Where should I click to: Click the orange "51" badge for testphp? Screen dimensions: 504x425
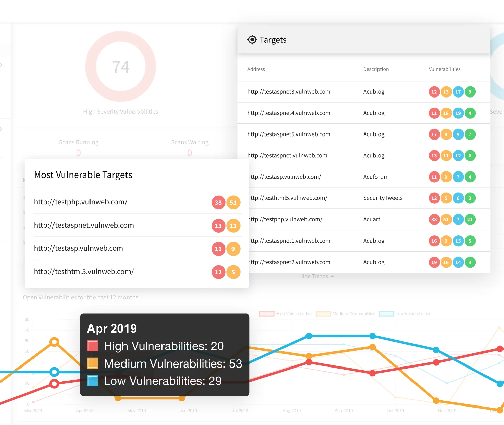pyautogui.click(x=233, y=202)
